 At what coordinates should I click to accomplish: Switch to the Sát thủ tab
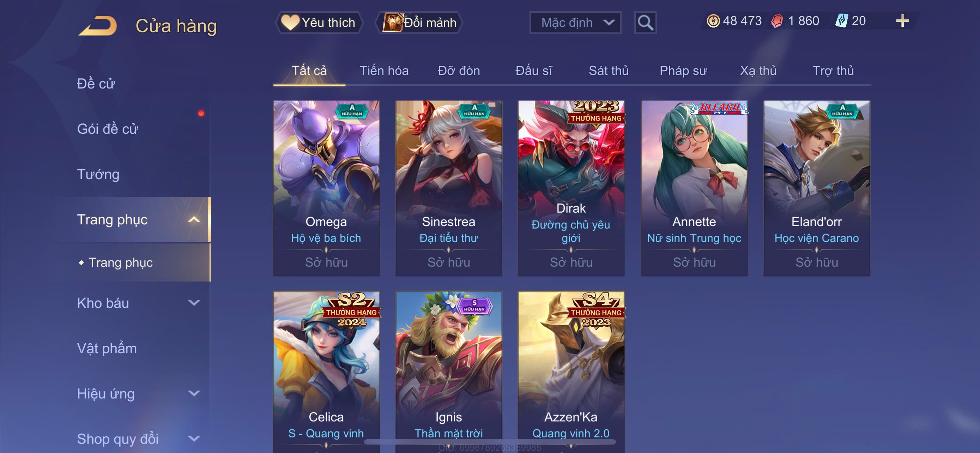tap(608, 71)
